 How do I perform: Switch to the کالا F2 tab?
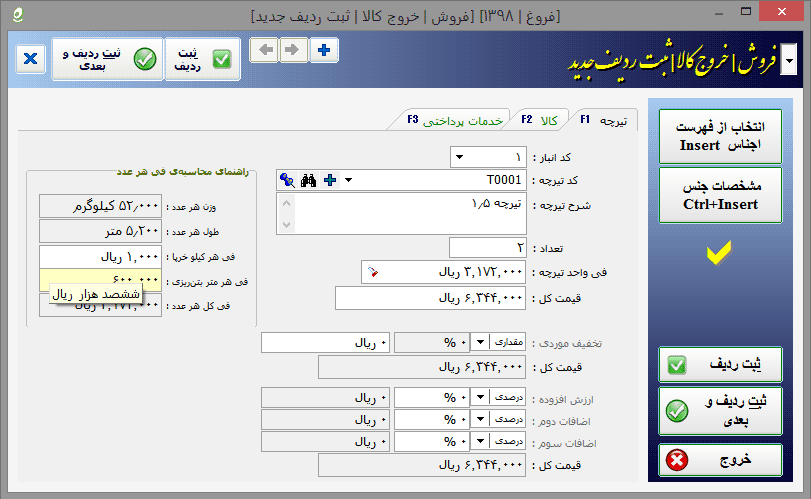tap(540, 120)
